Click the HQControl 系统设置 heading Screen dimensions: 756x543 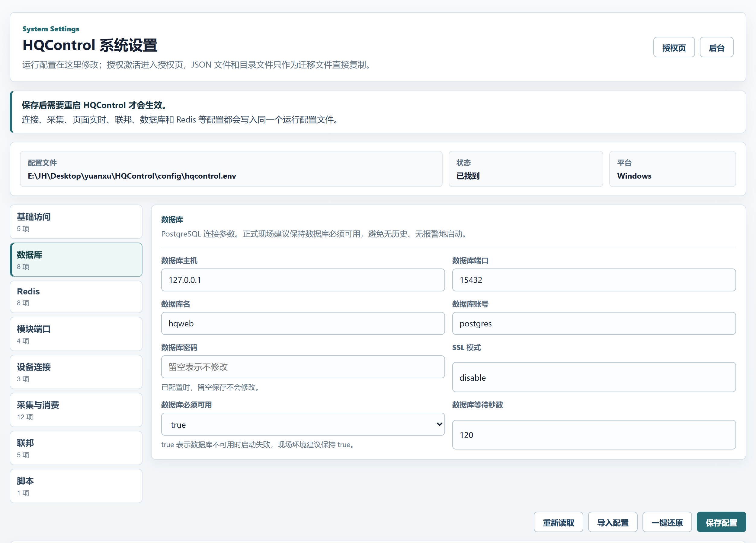click(90, 45)
